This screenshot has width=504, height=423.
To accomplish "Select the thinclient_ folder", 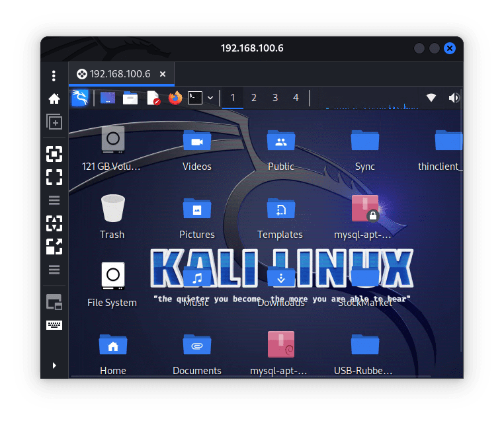I will coord(441,150).
